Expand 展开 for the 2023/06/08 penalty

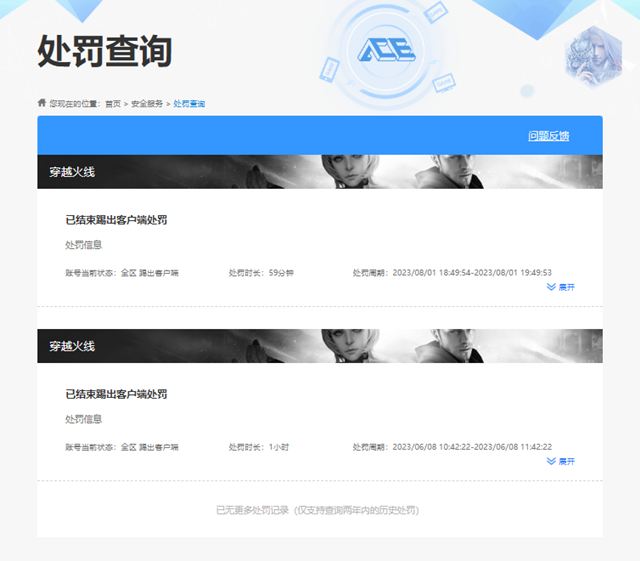[560, 461]
